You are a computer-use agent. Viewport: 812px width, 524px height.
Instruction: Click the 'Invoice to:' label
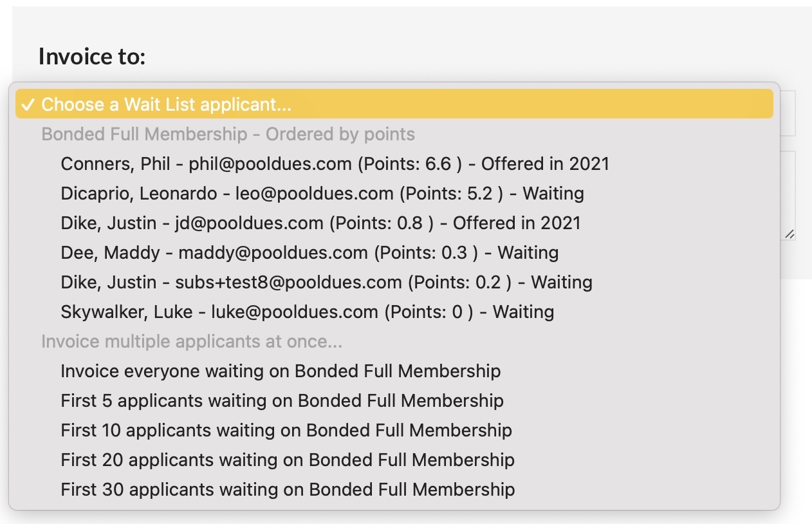pos(92,57)
